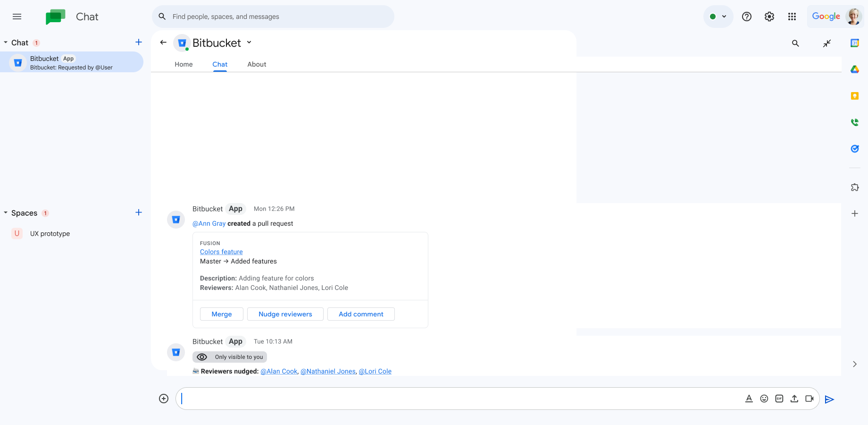Viewport: 868px width, 425px height.
Task: Start a new chat with plus icon
Action: pos(139,42)
